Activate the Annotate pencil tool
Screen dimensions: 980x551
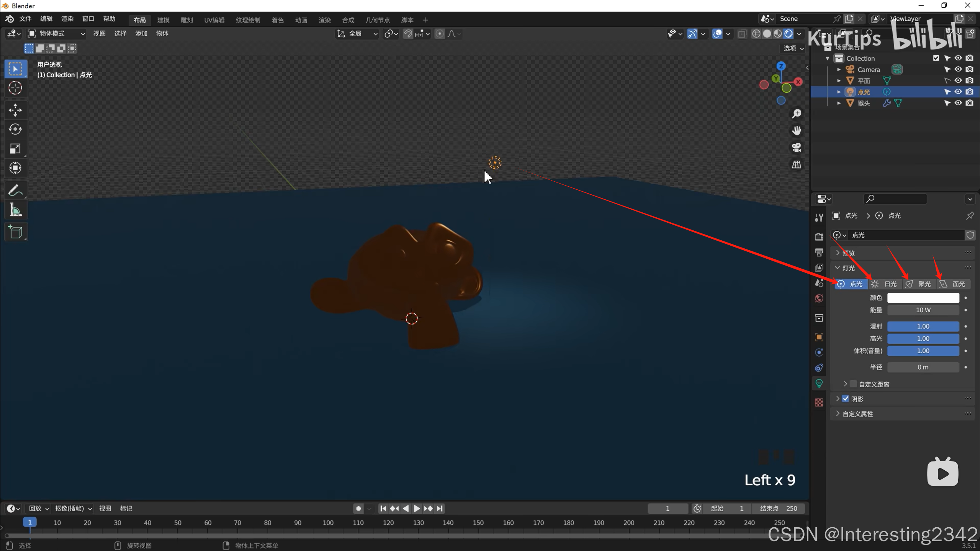point(15,190)
